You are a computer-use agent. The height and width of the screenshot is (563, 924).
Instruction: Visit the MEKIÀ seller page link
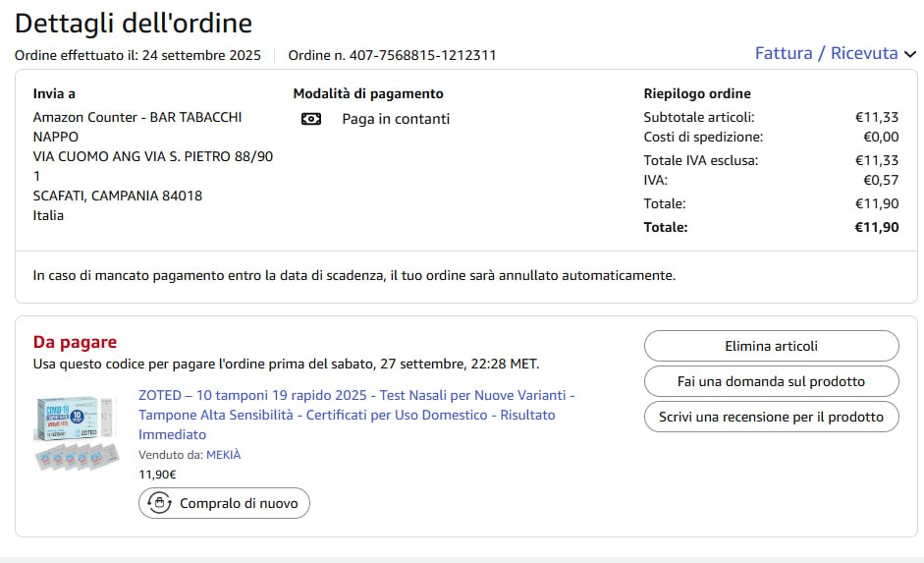click(223, 455)
